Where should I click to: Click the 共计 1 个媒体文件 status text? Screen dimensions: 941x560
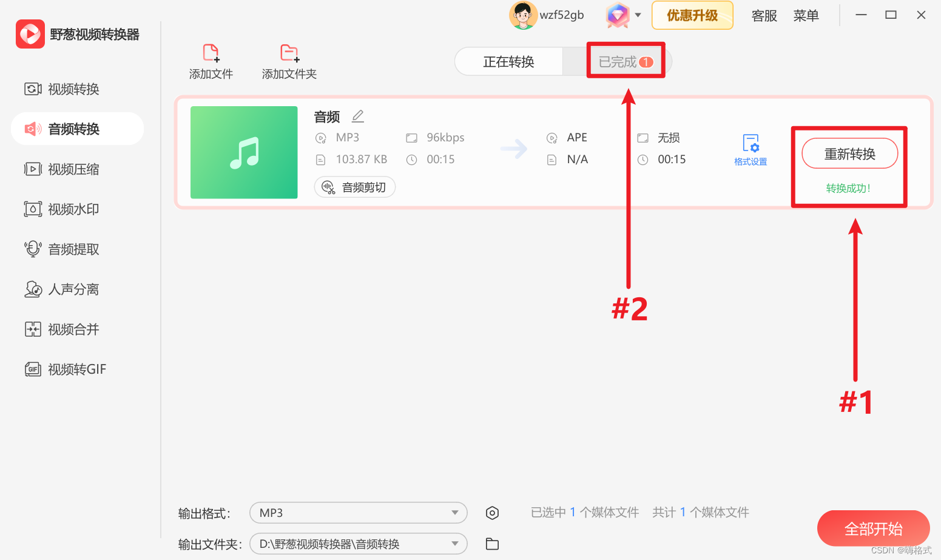point(701,513)
